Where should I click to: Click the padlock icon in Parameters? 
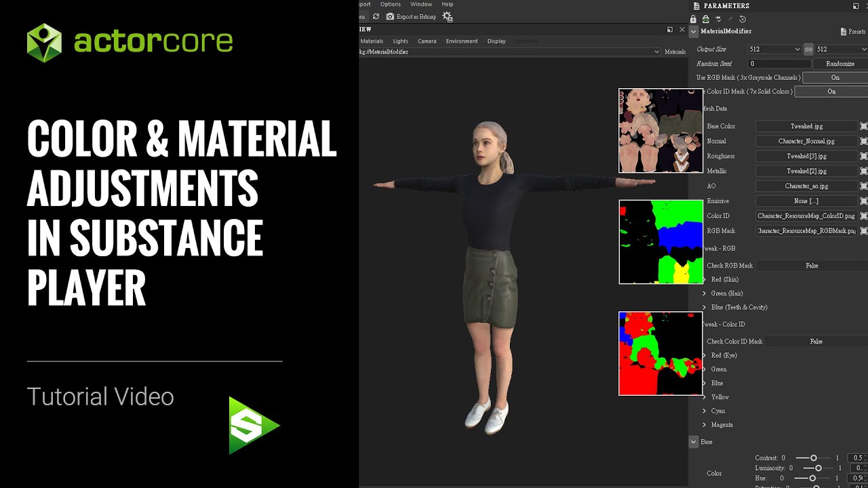pos(693,19)
